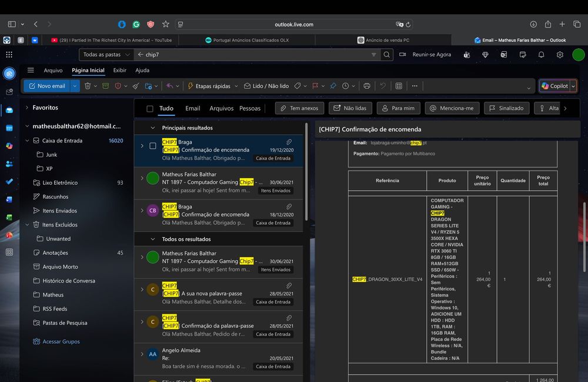Check the box on first CHIP7 Braga email

pyautogui.click(x=153, y=146)
